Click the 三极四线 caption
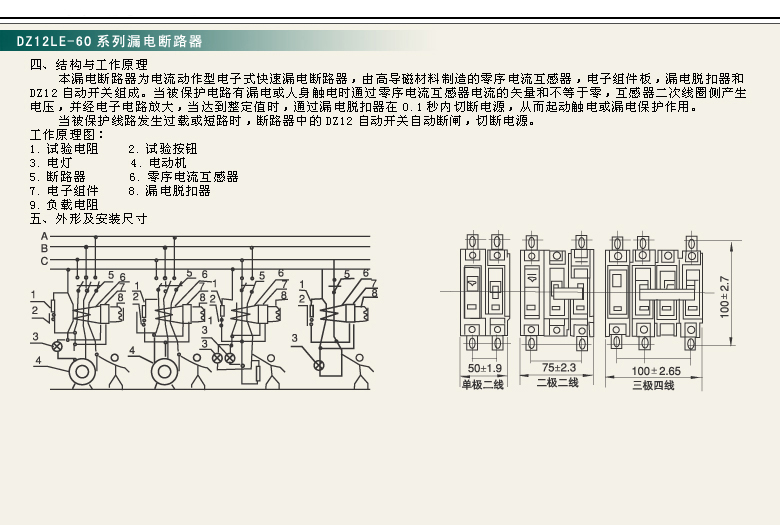The image size is (780, 525). 653,385
